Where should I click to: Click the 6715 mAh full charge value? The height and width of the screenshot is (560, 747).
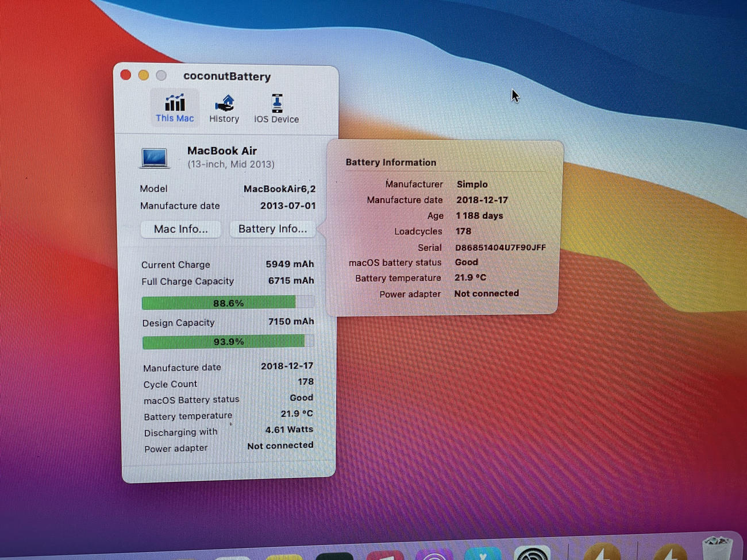click(291, 281)
